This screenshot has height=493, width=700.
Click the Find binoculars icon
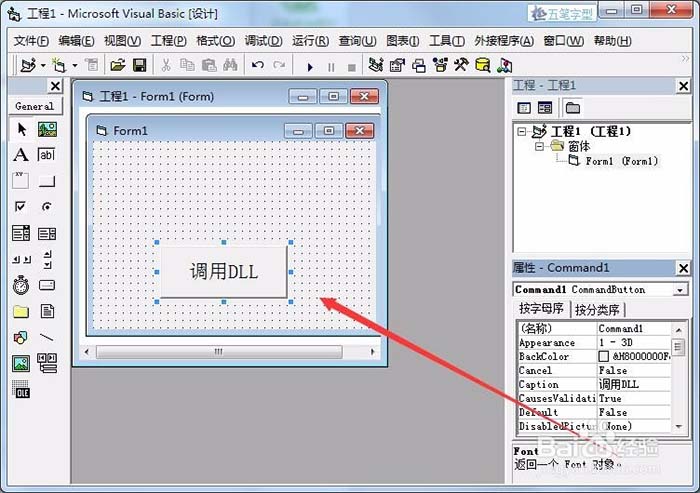(230, 66)
